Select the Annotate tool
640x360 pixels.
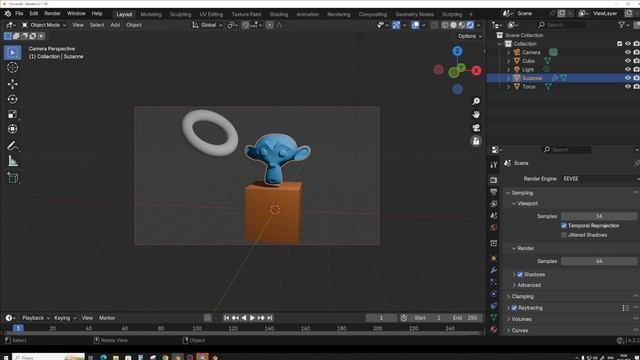click(12, 146)
